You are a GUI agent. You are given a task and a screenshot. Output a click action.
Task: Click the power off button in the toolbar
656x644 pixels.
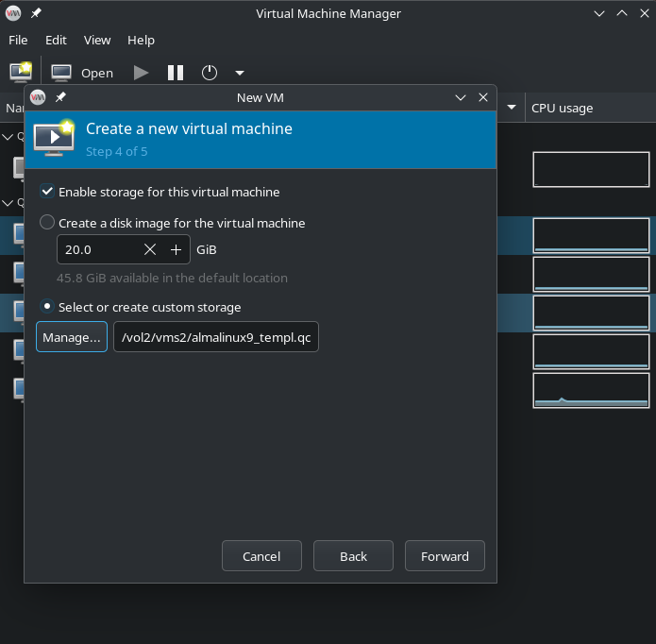pos(210,73)
